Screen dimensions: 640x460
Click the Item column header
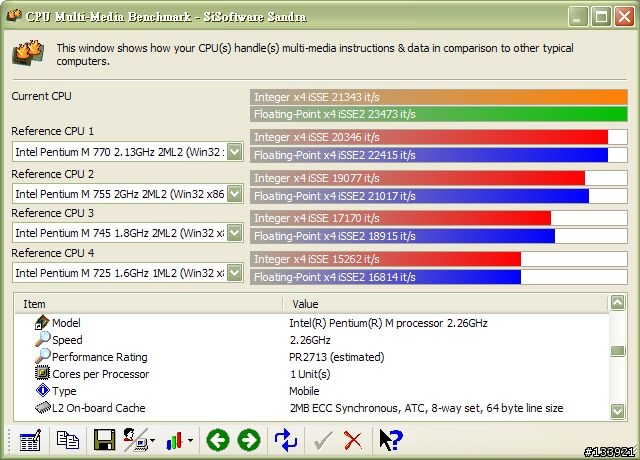pos(149,304)
